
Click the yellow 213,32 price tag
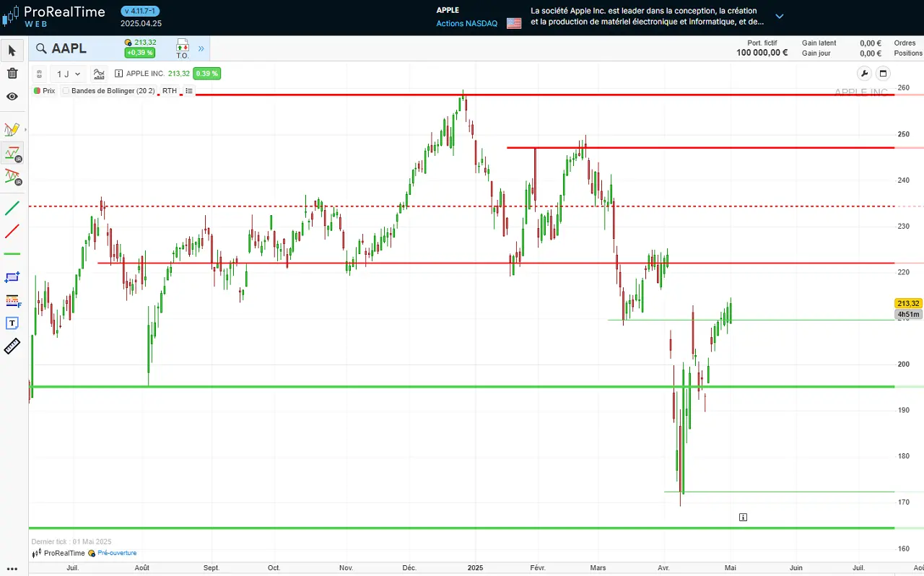click(x=908, y=304)
